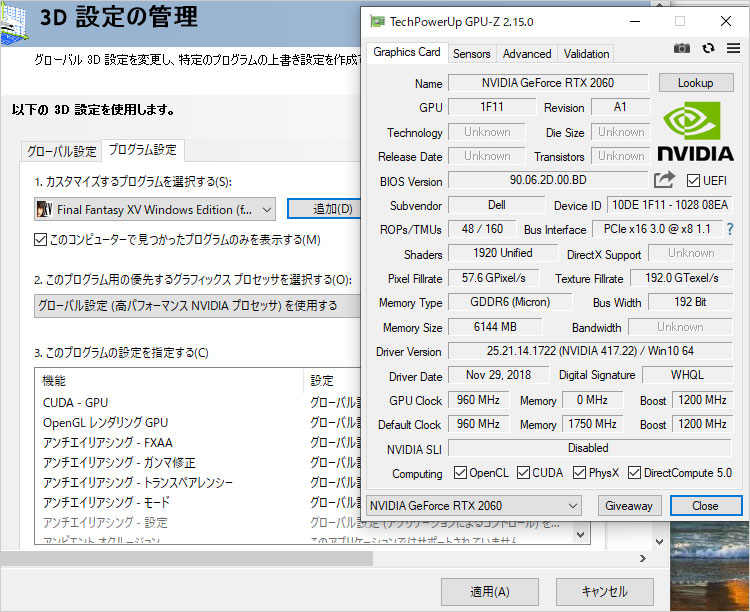Viewport: 750px width, 612px height.
Task: Click the GPU Clock 960 MHz value
Action: tap(478, 400)
